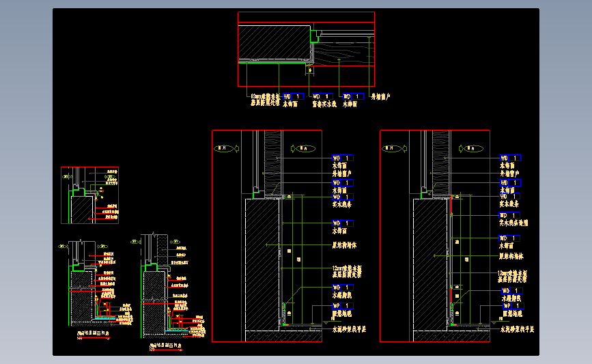Click the 水泥砂浆找平层 label in the right section
The width and height of the screenshot is (592, 364).
518,329
